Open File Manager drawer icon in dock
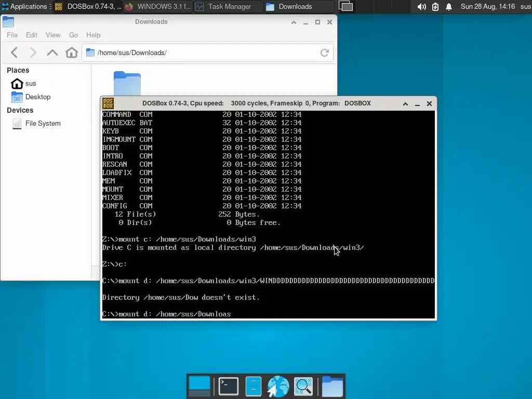The width and height of the screenshot is (532, 399). click(x=253, y=386)
